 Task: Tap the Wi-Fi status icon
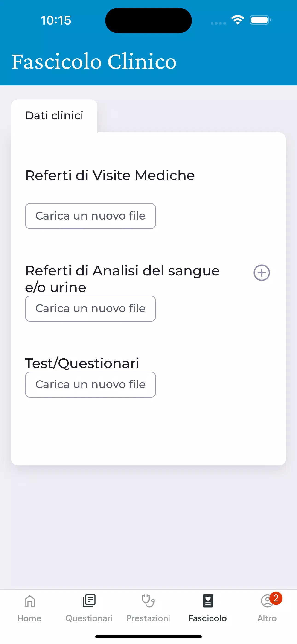click(238, 20)
